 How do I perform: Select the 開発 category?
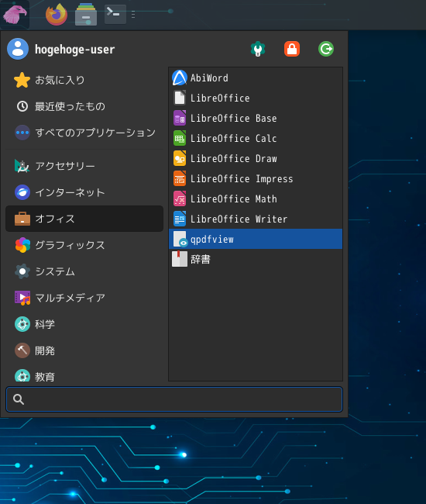(x=84, y=350)
